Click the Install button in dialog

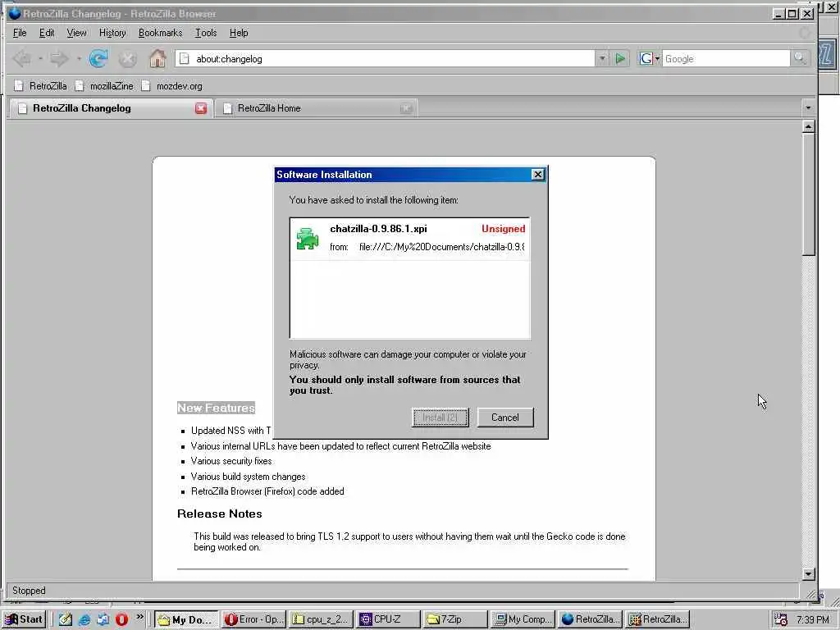tap(441, 418)
